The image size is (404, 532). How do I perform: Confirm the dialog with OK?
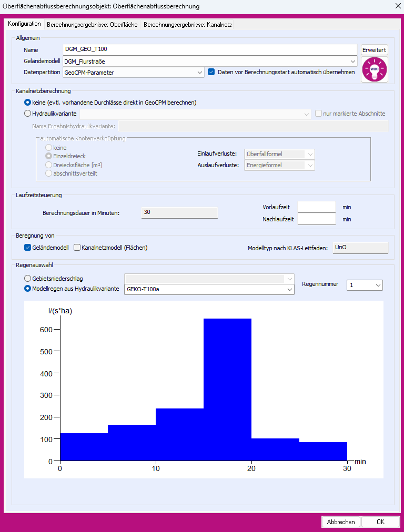coord(380,522)
